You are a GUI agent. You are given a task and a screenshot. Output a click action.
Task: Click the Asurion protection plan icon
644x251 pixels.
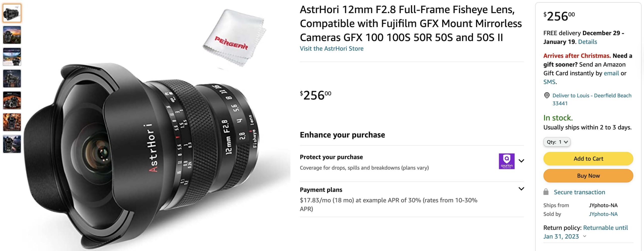[506, 161]
